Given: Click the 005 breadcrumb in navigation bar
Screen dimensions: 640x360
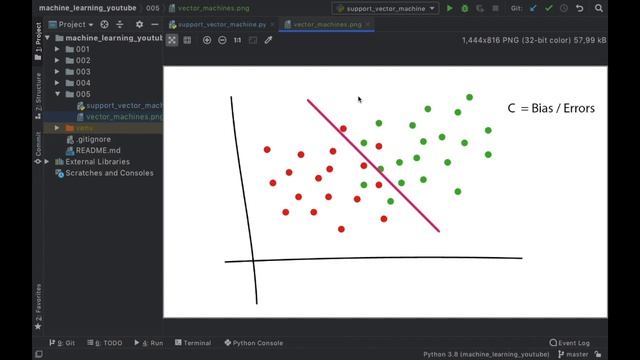Looking at the screenshot, I should (x=153, y=8).
